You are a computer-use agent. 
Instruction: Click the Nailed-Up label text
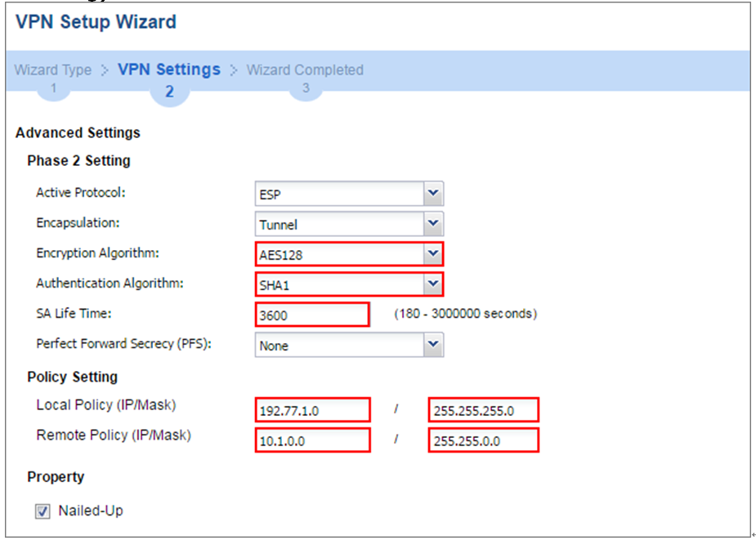click(91, 511)
